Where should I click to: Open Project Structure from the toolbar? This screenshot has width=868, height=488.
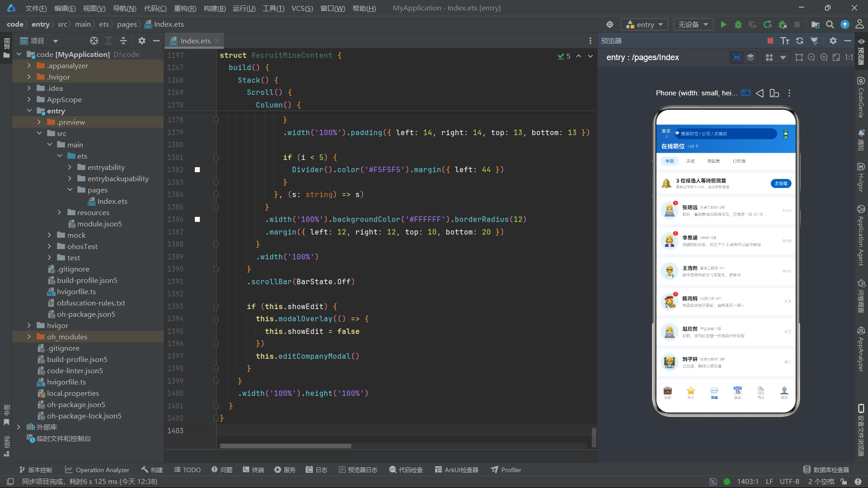tap(815, 24)
